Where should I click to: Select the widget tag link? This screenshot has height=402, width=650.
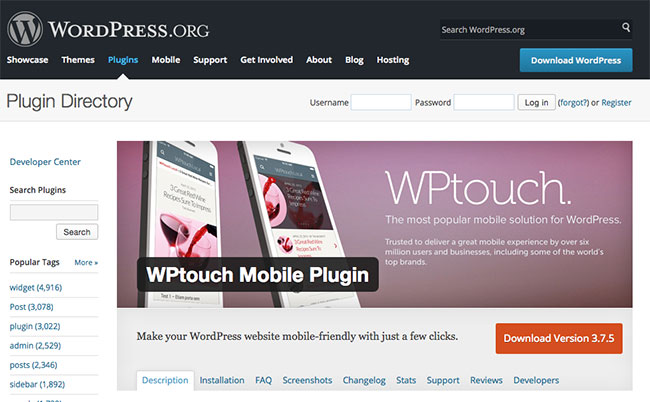[36, 287]
